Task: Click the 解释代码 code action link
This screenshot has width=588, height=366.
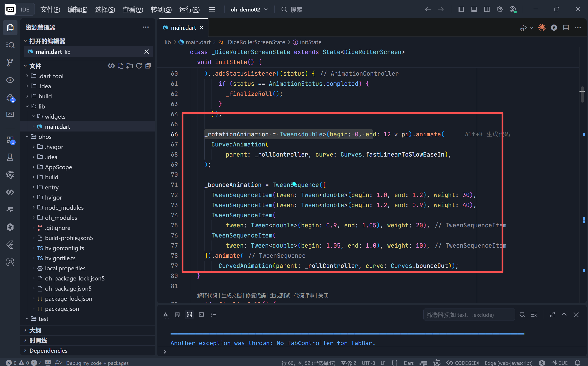Action: [207, 296]
